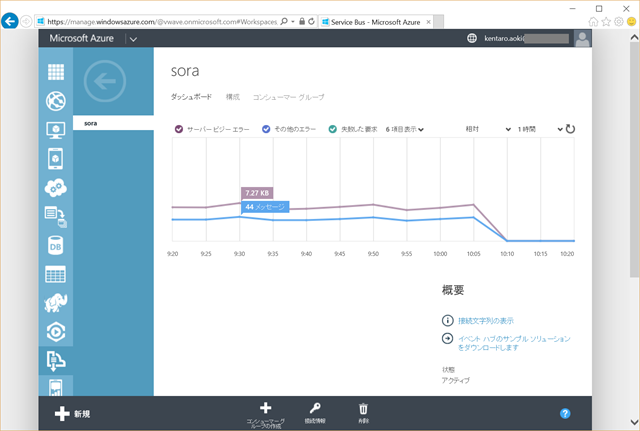Click 7.27 KB chart data label

click(257, 193)
